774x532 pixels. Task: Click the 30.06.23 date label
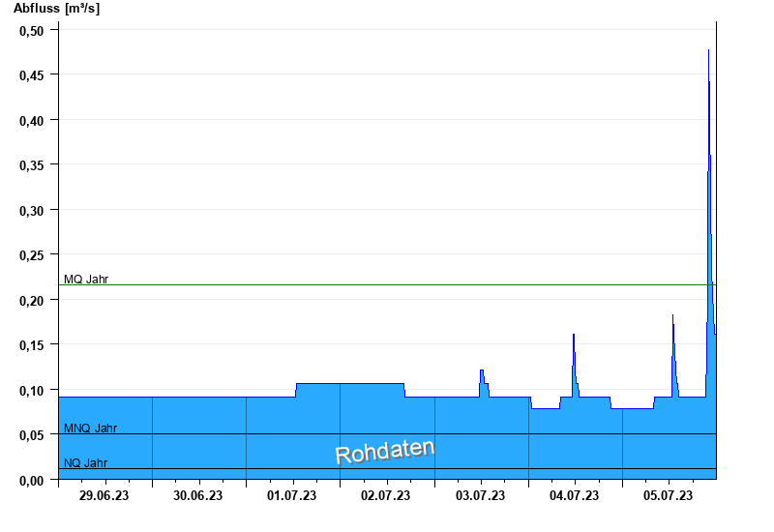[x=198, y=495]
